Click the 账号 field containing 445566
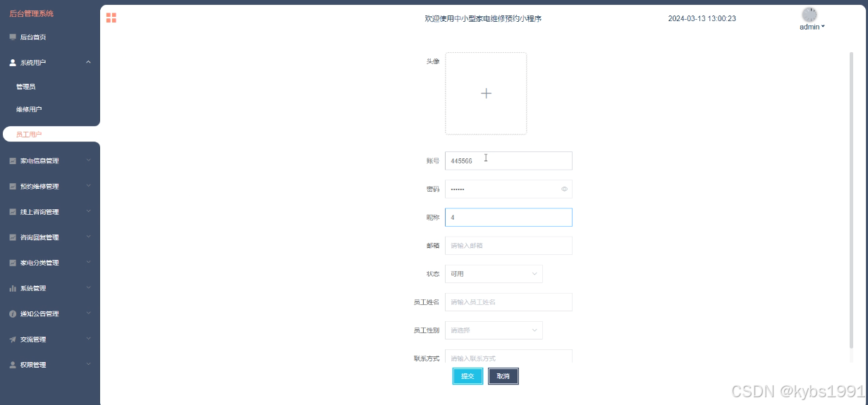 tap(508, 161)
